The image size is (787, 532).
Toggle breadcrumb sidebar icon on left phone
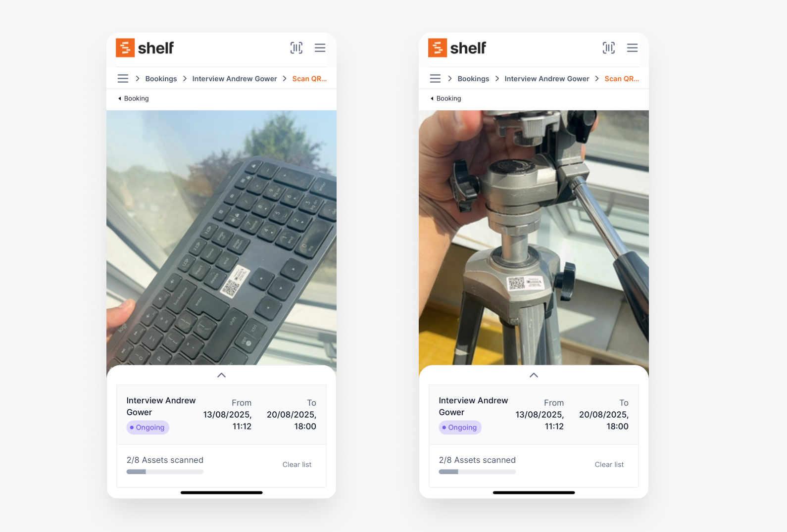(123, 79)
